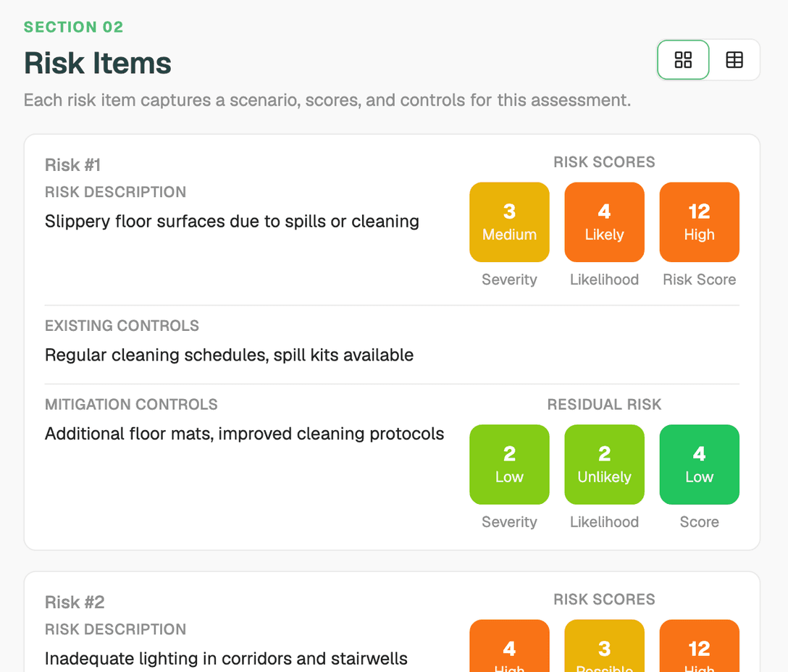
Task: Click the Risk Items heading
Action: pyautogui.click(x=98, y=63)
